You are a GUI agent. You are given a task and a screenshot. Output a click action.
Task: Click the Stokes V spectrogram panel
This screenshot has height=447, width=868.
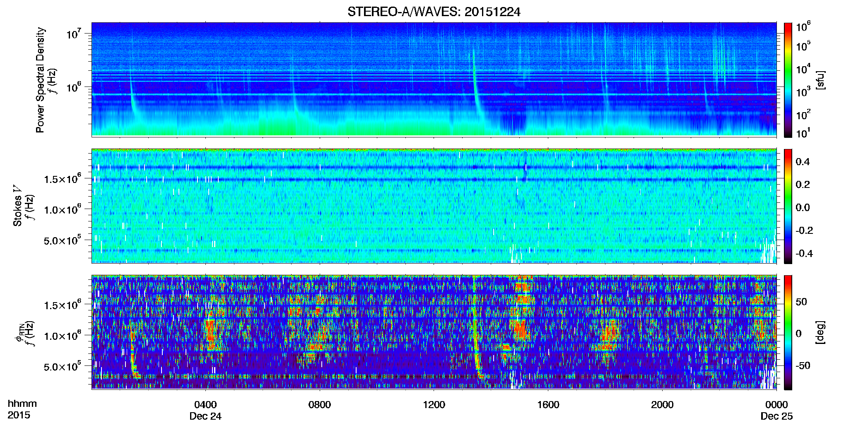pyautogui.click(x=434, y=206)
